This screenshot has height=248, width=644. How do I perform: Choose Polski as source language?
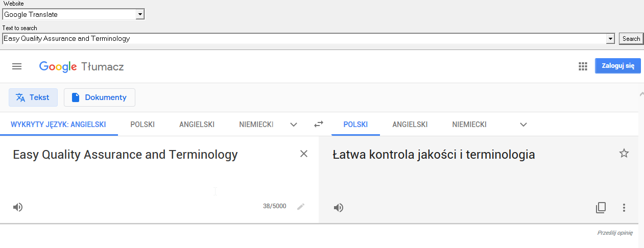tap(142, 125)
